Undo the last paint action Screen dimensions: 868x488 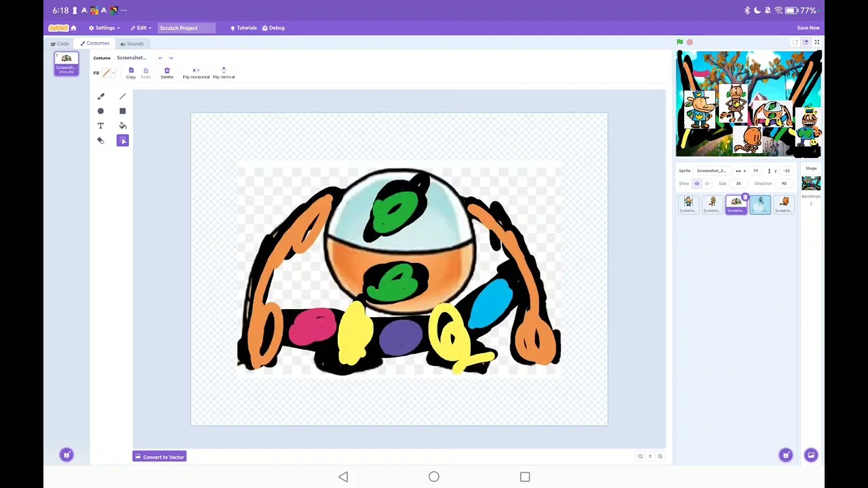[161, 58]
